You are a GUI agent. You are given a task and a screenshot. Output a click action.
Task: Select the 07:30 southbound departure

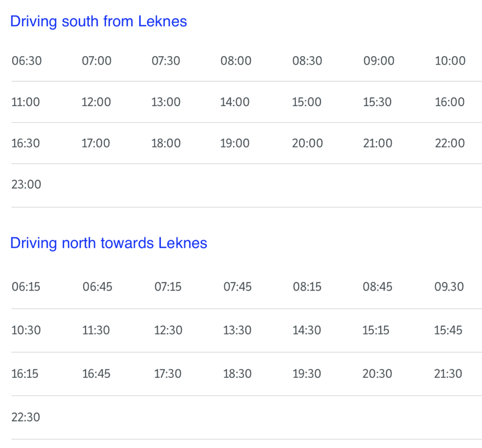click(x=166, y=61)
